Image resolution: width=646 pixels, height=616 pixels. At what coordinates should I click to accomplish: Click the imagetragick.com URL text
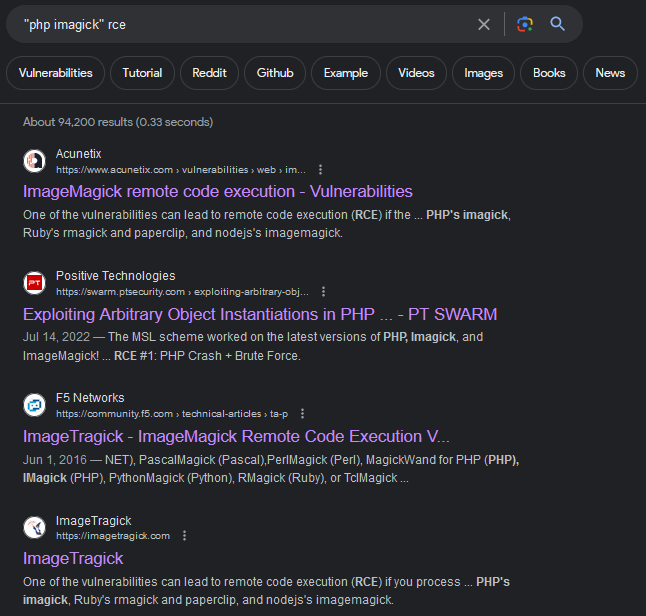[x=113, y=536]
